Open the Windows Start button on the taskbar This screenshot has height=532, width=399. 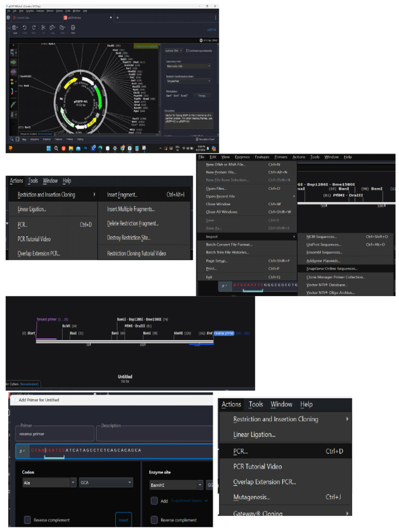point(48,148)
